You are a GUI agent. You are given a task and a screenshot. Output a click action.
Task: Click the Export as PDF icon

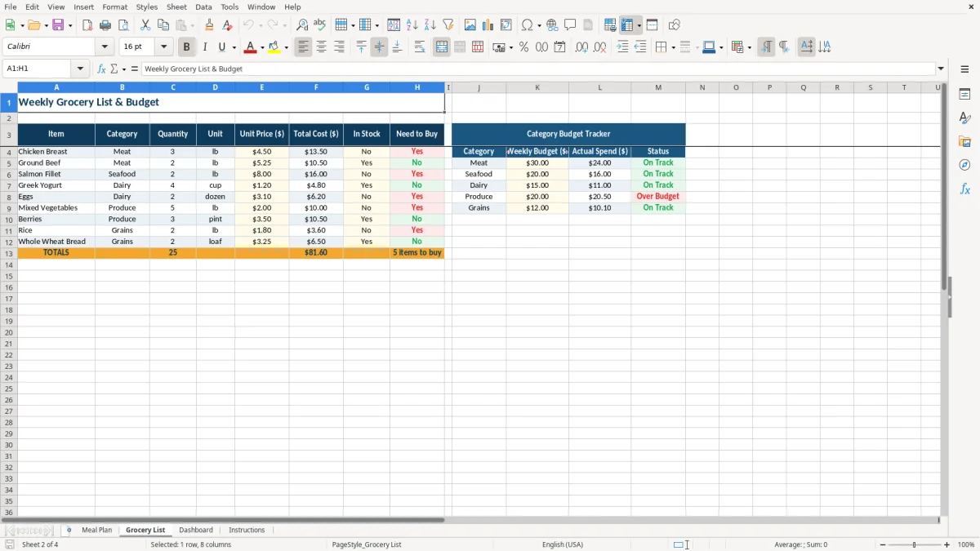[87, 25]
